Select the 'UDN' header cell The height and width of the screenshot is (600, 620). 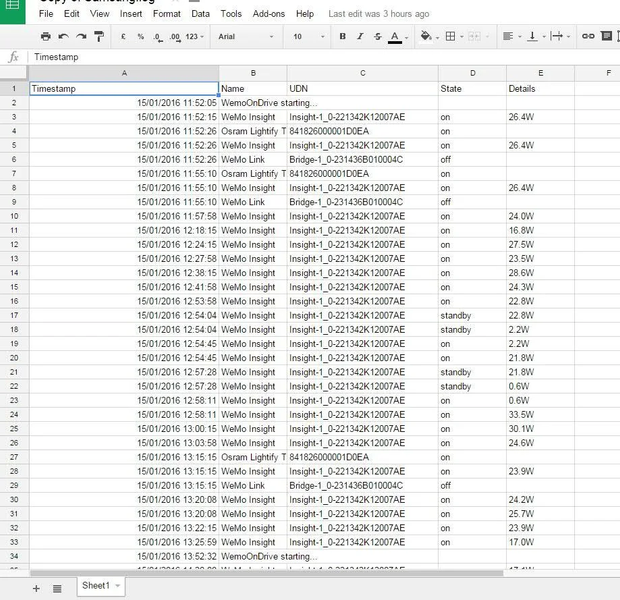[x=363, y=89]
